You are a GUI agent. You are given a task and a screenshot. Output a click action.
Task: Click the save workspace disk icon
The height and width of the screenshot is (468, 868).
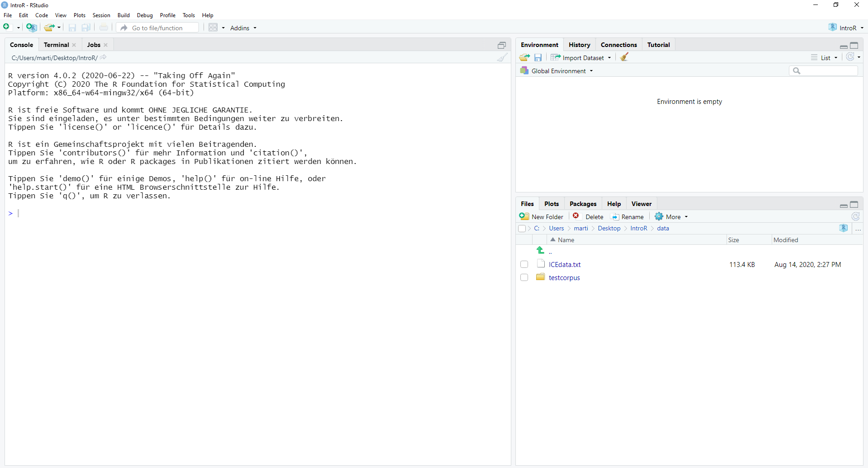pos(538,57)
